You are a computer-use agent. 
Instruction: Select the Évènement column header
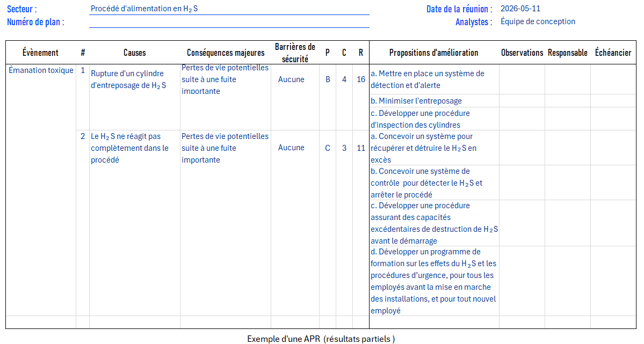[x=41, y=53]
